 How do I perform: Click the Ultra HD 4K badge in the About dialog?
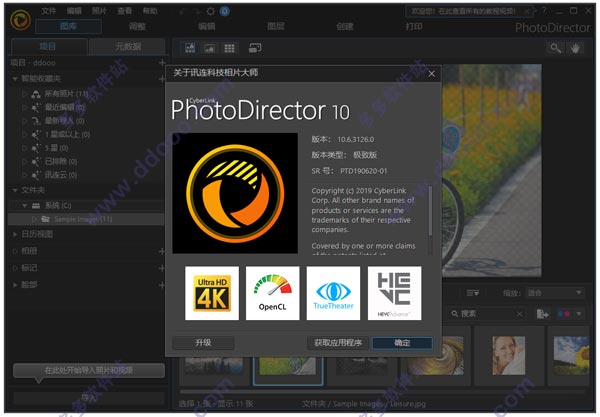click(x=212, y=293)
